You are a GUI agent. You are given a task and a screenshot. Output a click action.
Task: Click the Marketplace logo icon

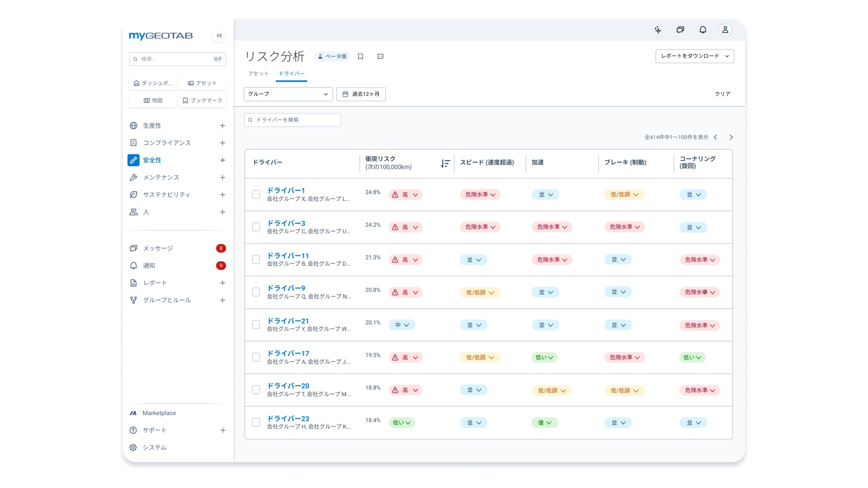point(133,413)
